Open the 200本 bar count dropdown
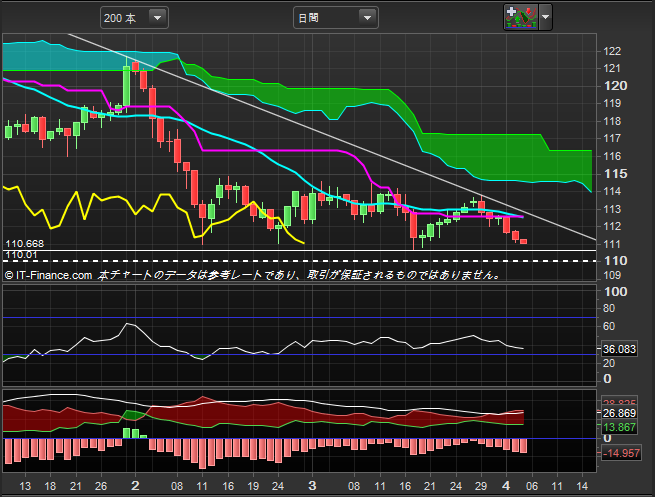This screenshot has width=655, height=497. point(134,18)
